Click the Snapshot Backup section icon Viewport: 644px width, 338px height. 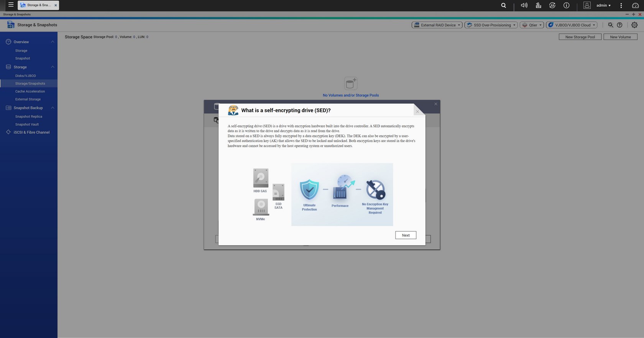click(8, 108)
